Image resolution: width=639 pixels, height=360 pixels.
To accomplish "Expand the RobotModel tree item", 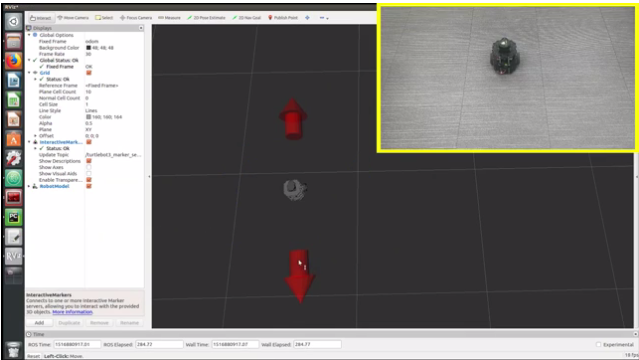I will [x=29, y=186].
